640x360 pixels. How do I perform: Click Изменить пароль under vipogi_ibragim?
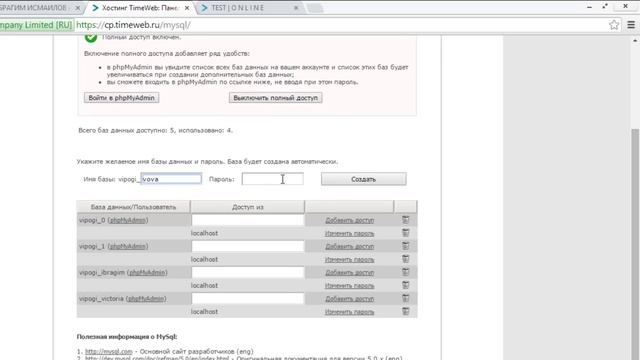[x=349, y=286]
